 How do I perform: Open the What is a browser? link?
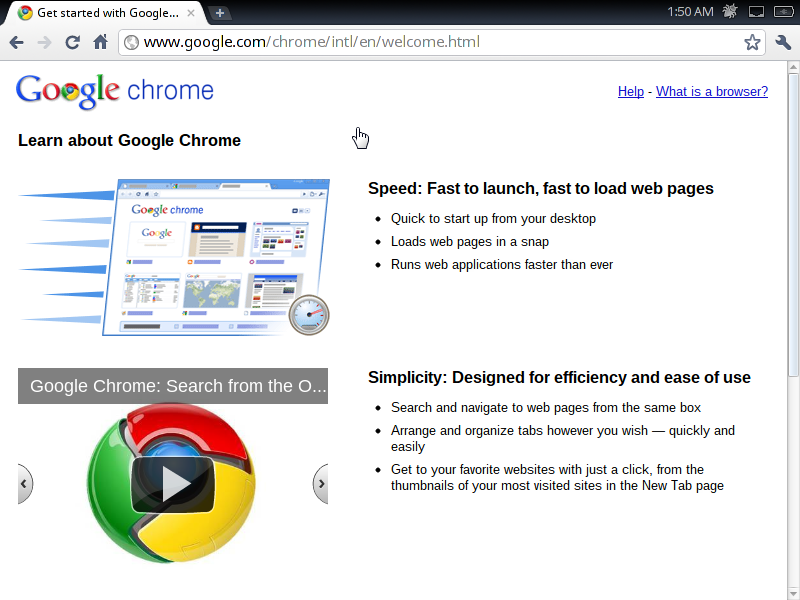[x=712, y=91]
